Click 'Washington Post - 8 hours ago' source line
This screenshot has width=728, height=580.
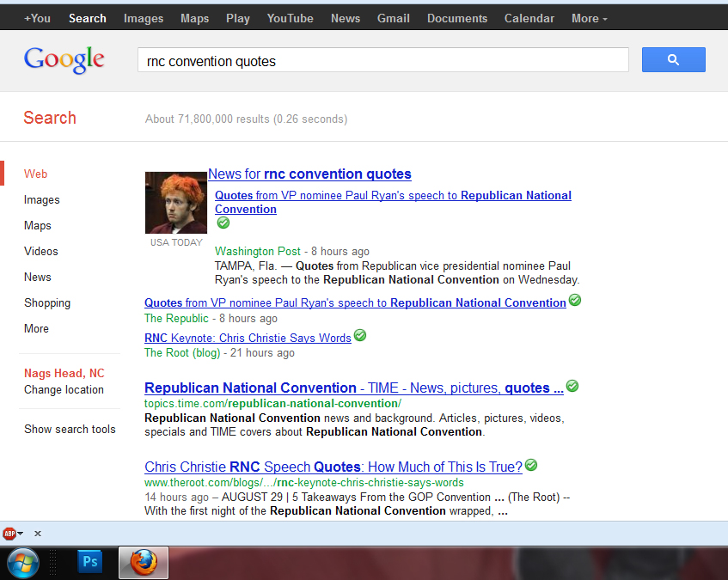click(292, 252)
